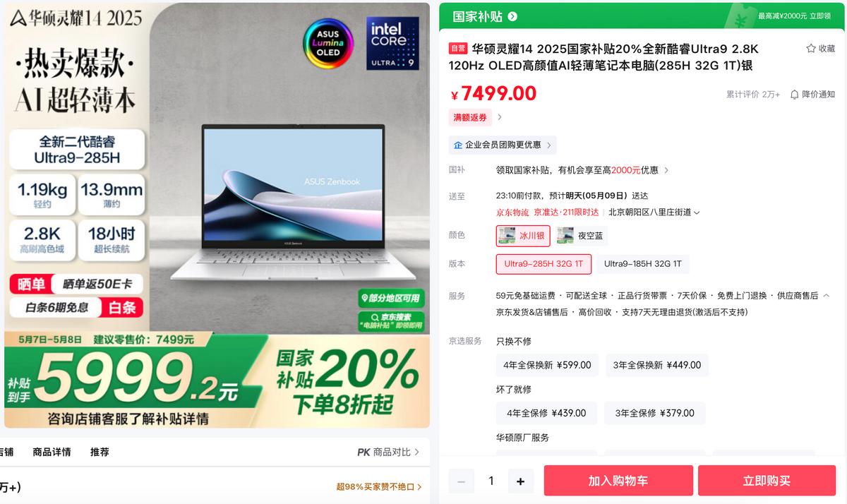Select 4年全保换新 ¥599.00 service
The image size is (847, 504).
click(x=548, y=365)
